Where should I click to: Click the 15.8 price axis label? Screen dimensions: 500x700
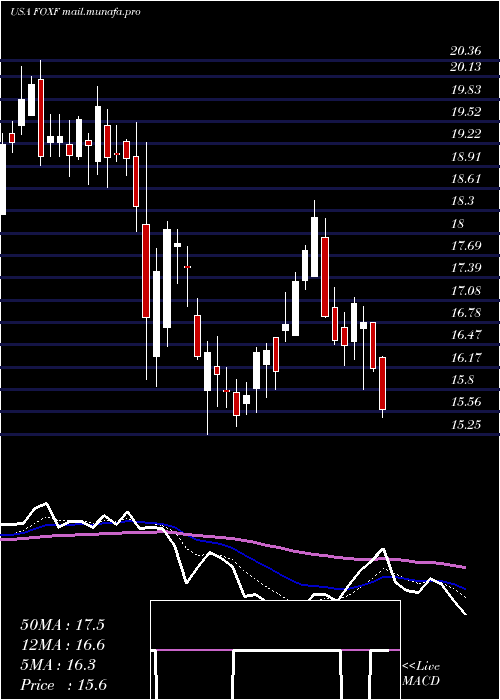(462, 380)
